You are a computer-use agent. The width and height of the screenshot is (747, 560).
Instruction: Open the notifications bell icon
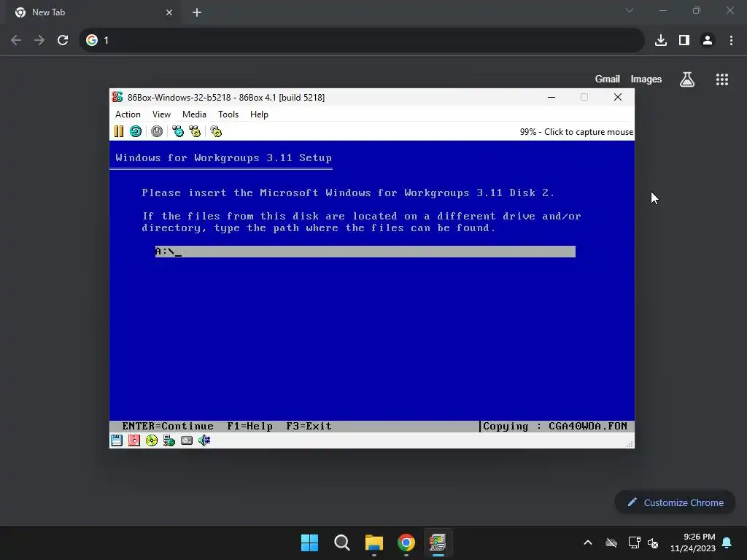click(727, 542)
